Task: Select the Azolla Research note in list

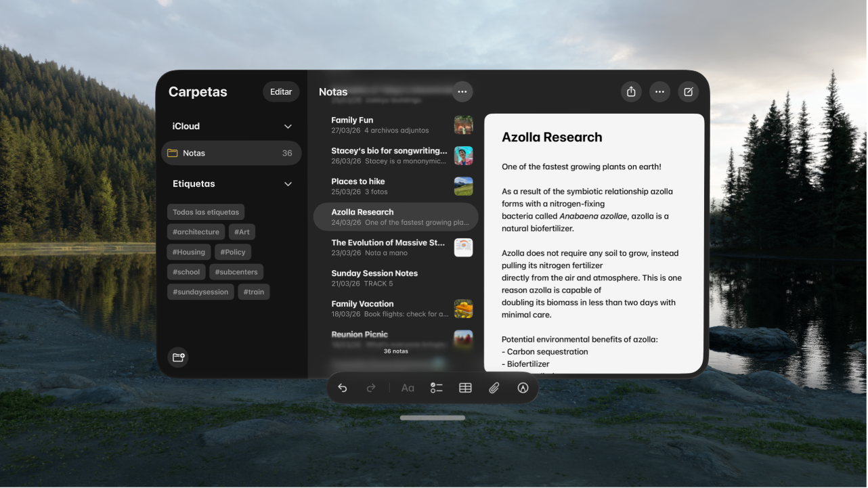Action: (x=395, y=217)
